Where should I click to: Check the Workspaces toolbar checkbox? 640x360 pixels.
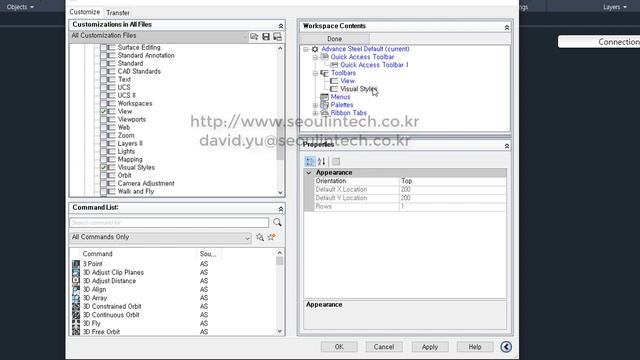(103, 104)
